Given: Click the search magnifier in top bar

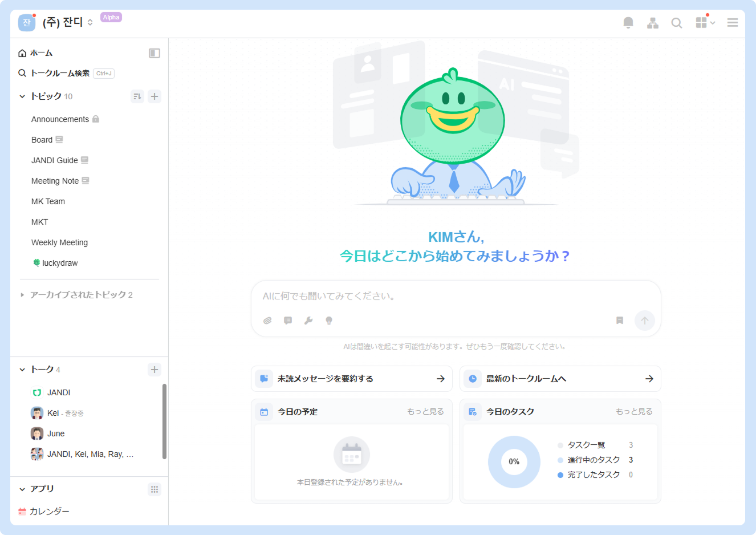Looking at the screenshot, I should click(677, 23).
